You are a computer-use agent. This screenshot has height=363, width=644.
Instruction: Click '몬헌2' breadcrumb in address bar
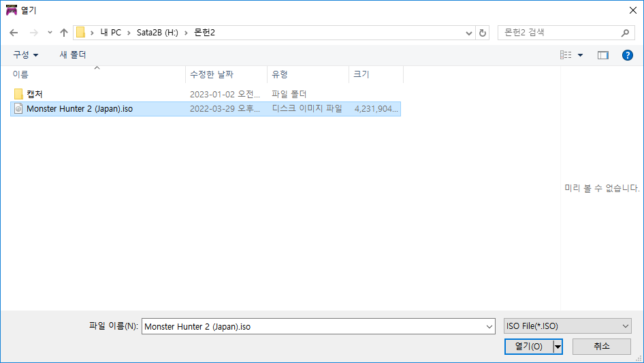(x=204, y=33)
